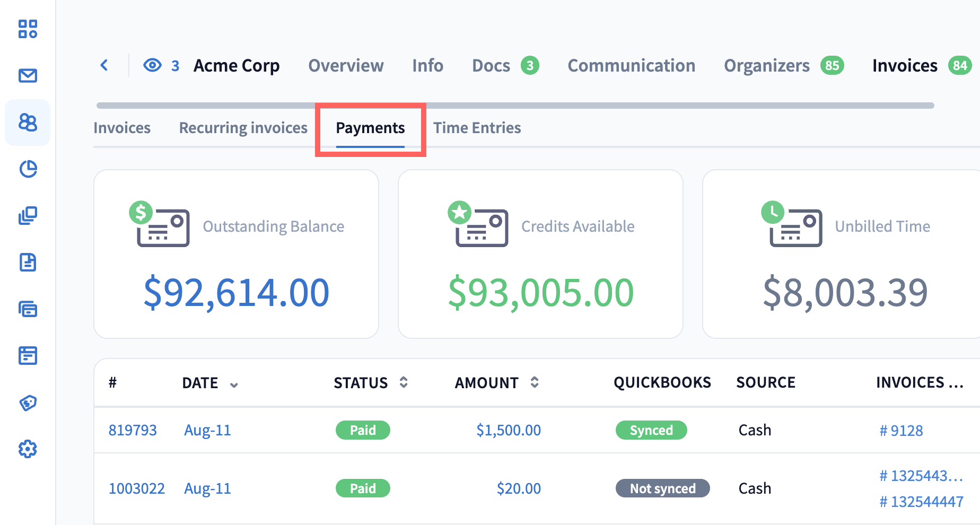Expand the DATE column sort chevron
Screen dimensions: 980x525
(x=234, y=385)
